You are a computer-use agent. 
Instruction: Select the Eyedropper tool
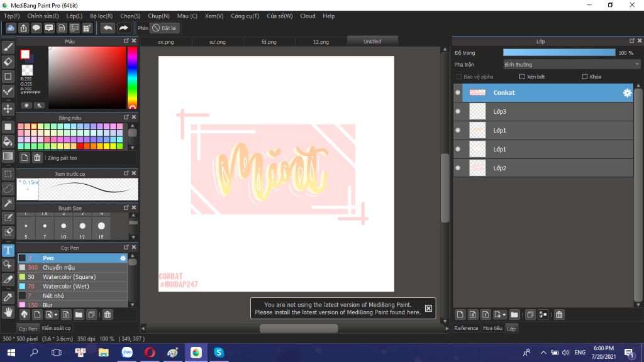pyautogui.click(x=8, y=297)
